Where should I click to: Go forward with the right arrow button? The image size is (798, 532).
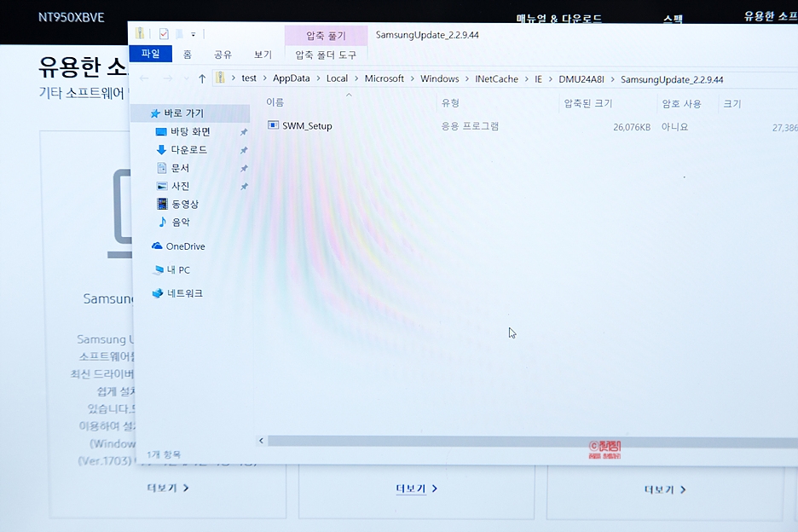[x=167, y=78]
